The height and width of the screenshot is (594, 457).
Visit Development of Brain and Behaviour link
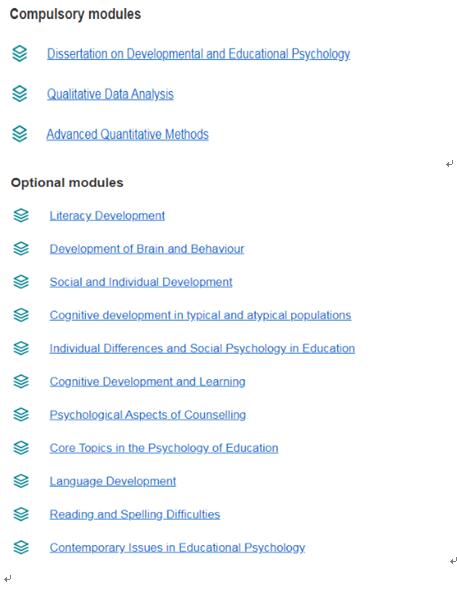point(147,249)
